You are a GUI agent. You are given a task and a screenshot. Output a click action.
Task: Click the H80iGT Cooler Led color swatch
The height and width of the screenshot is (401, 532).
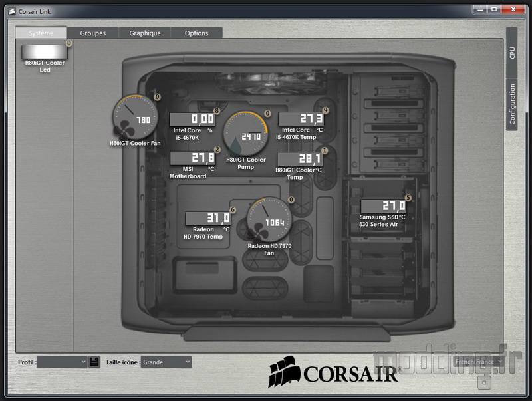(45, 52)
